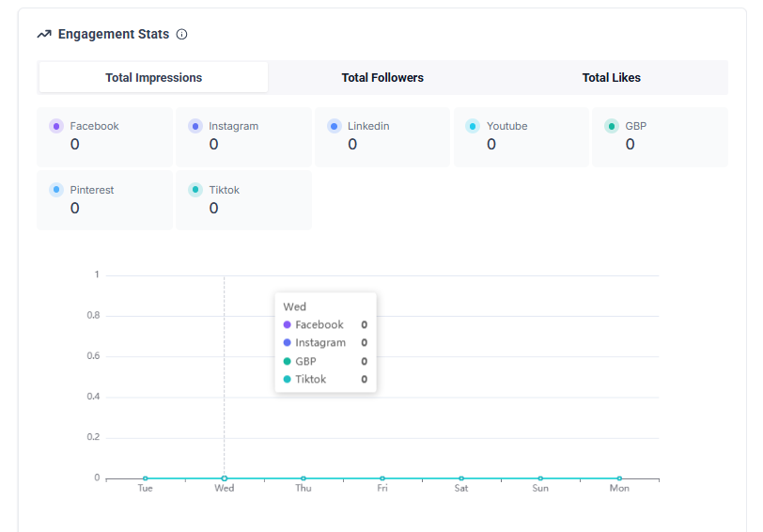Switch to the Total Followers tab

pos(382,77)
